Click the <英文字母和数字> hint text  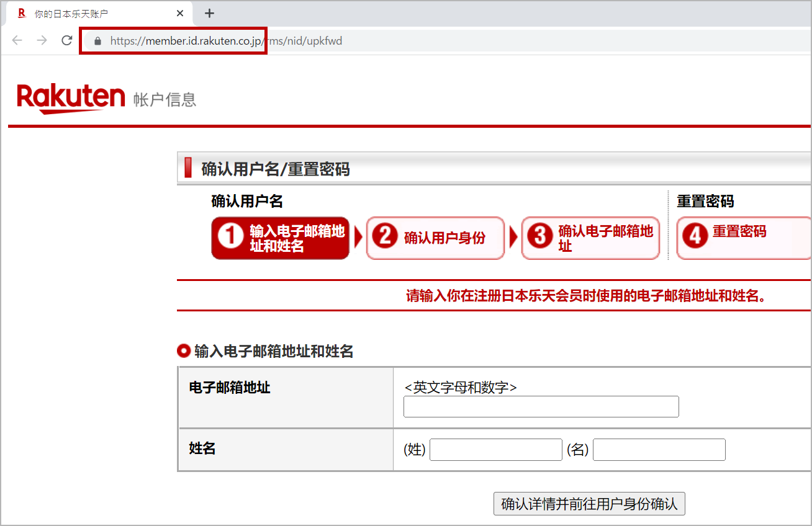click(x=461, y=388)
